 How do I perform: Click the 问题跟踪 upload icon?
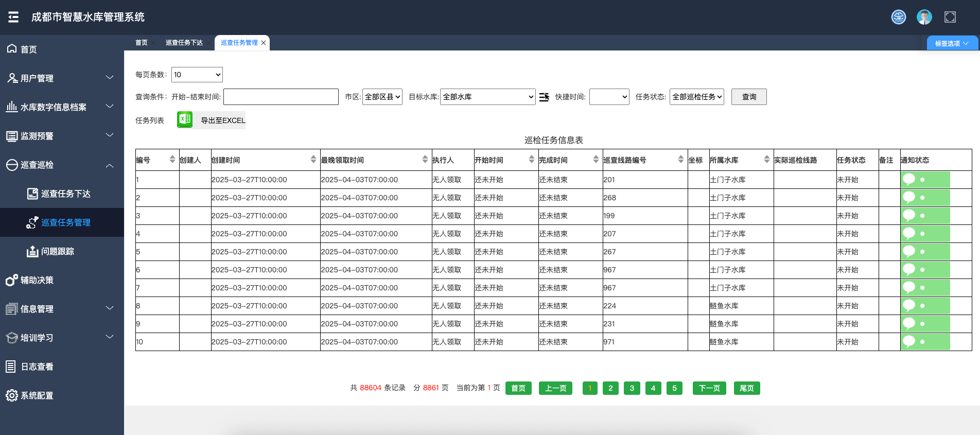pos(32,251)
